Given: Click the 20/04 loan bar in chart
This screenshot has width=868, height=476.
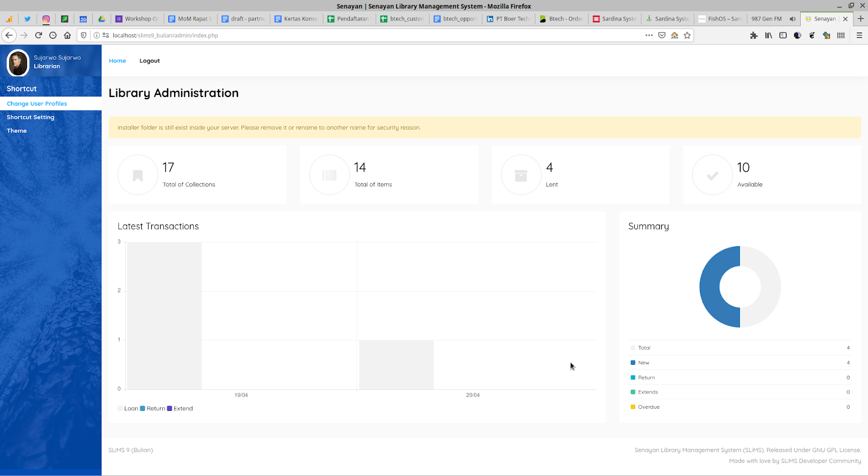Looking at the screenshot, I should (397, 365).
